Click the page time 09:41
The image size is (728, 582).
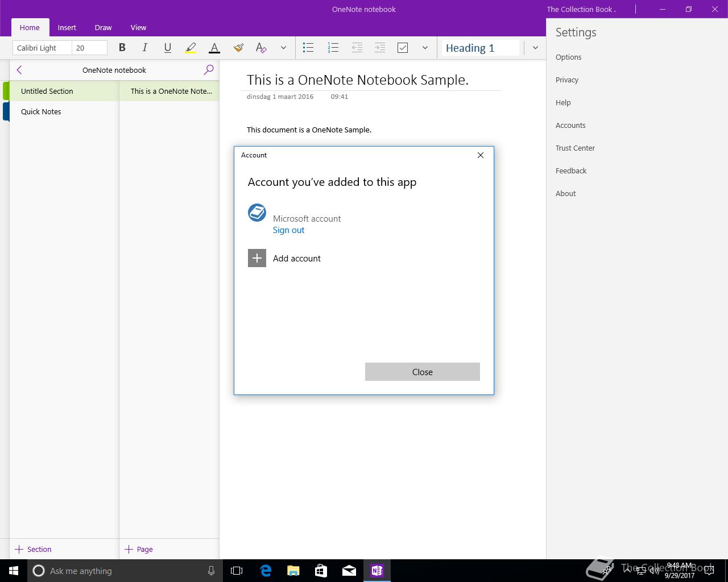tap(339, 97)
